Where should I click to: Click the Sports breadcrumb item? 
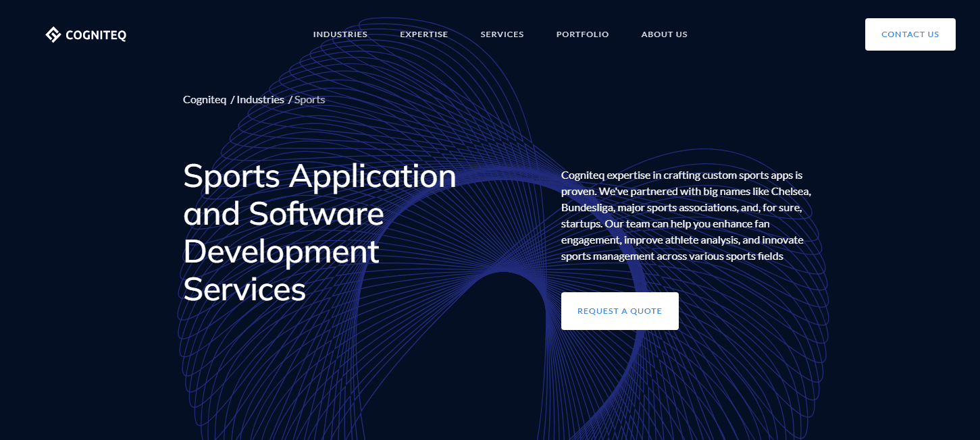pos(309,100)
